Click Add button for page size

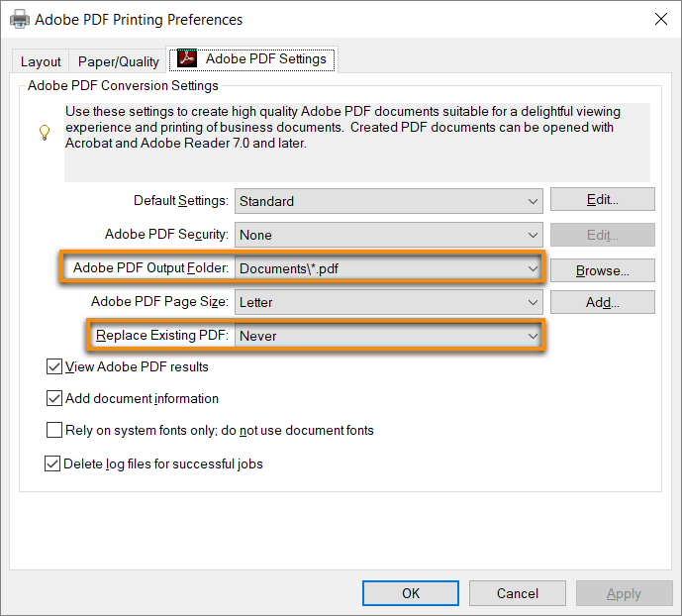[x=602, y=303]
